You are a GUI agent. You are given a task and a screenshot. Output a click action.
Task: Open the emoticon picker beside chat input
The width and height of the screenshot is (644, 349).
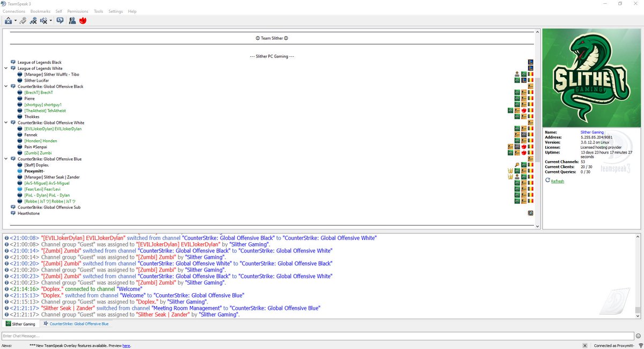tap(638, 336)
